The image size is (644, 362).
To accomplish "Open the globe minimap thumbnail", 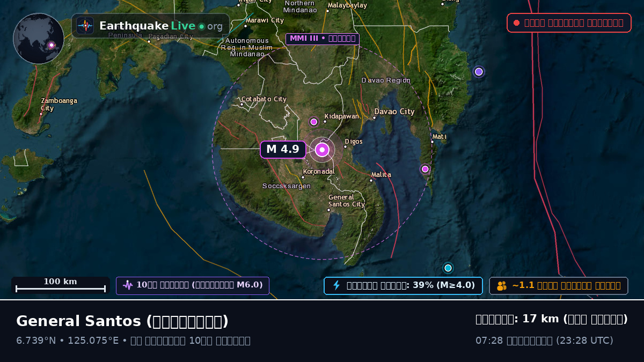I will pos(39,39).
